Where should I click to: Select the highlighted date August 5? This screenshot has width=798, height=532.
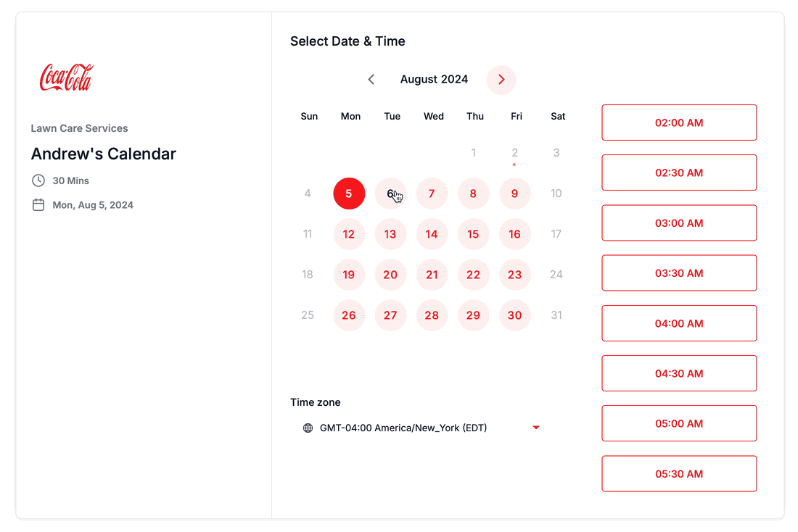pyautogui.click(x=349, y=194)
